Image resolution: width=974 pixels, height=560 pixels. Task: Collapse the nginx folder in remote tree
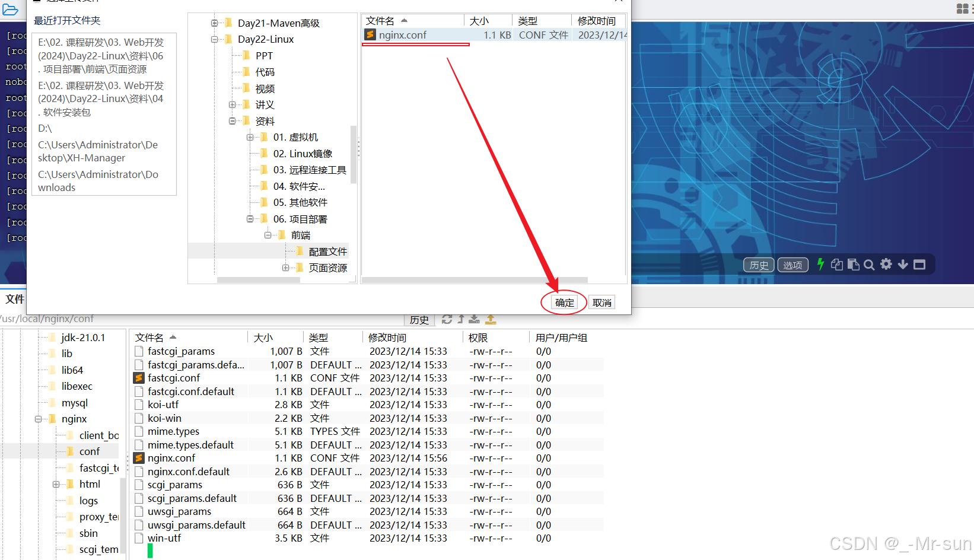coord(38,419)
